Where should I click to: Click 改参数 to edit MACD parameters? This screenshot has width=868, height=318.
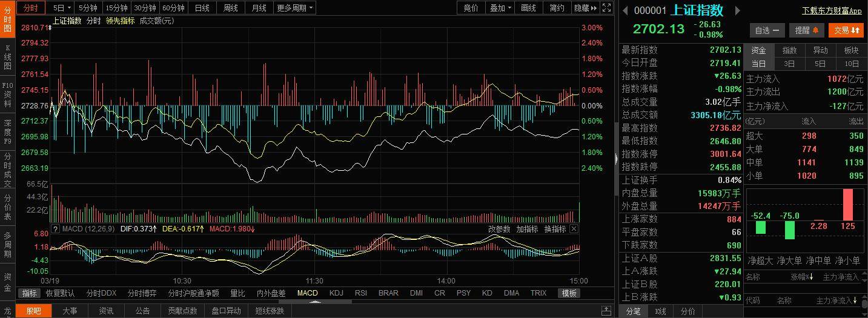pos(500,229)
